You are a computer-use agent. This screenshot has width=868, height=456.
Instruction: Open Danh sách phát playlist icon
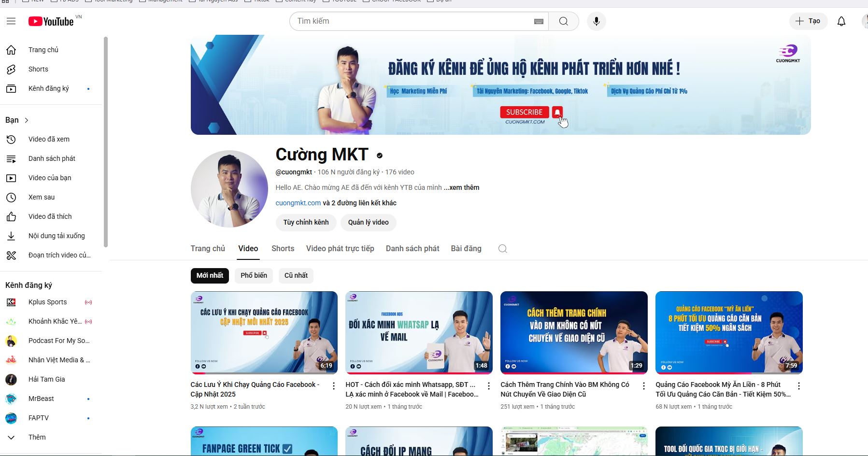click(x=11, y=158)
